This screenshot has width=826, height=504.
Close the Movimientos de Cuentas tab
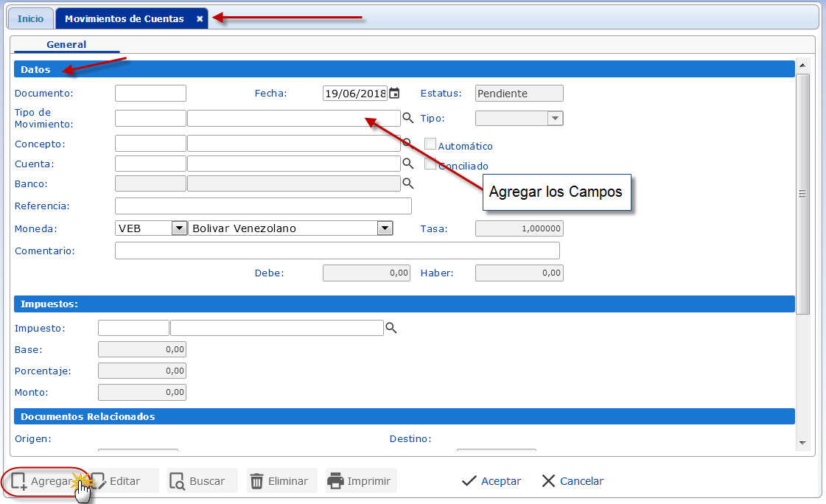click(x=200, y=19)
